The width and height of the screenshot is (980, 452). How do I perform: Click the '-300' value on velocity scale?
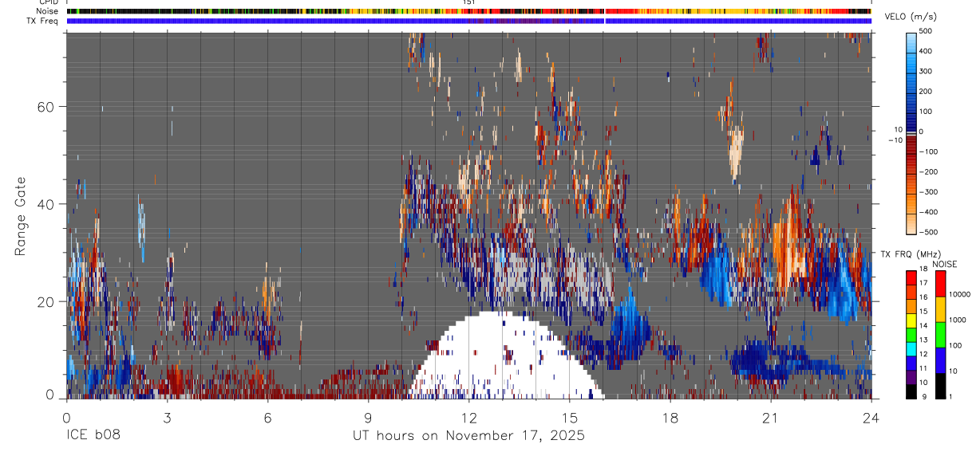(930, 192)
